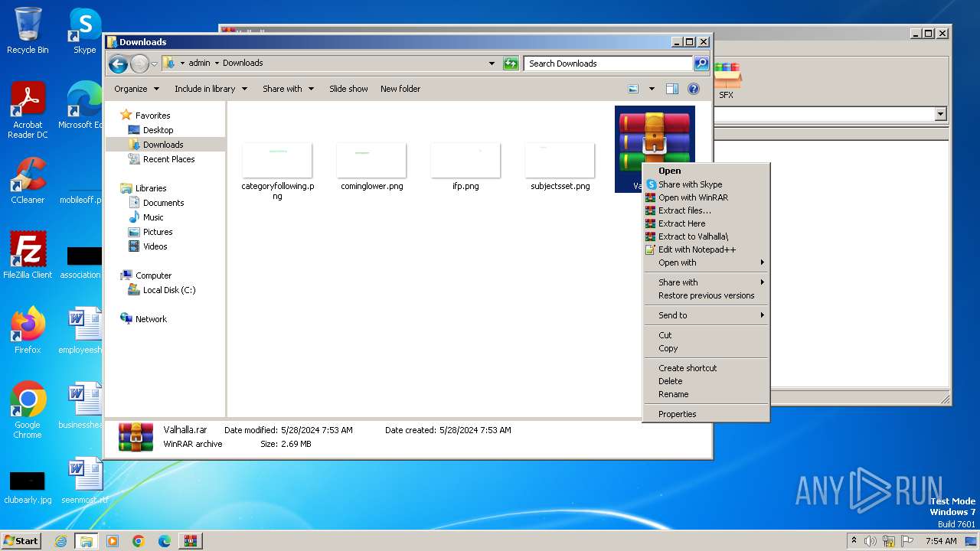Open the Organize dropdown menu
980x551 pixels.
137,89
